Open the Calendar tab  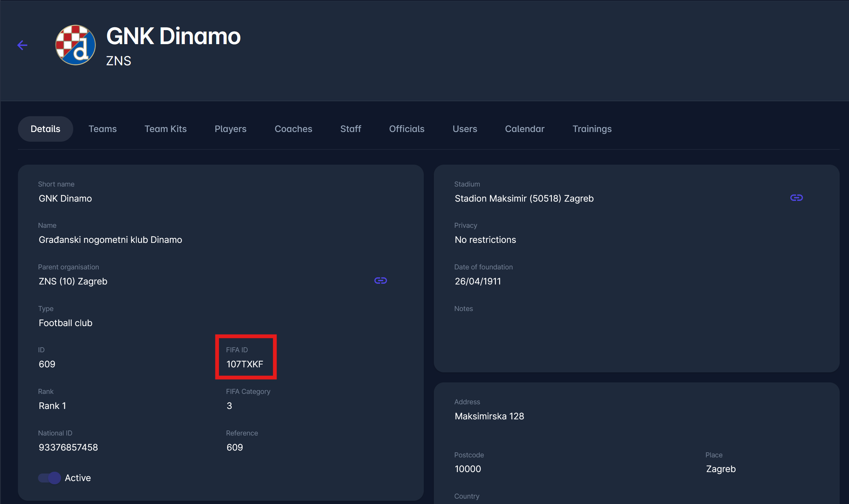point(525,129)
